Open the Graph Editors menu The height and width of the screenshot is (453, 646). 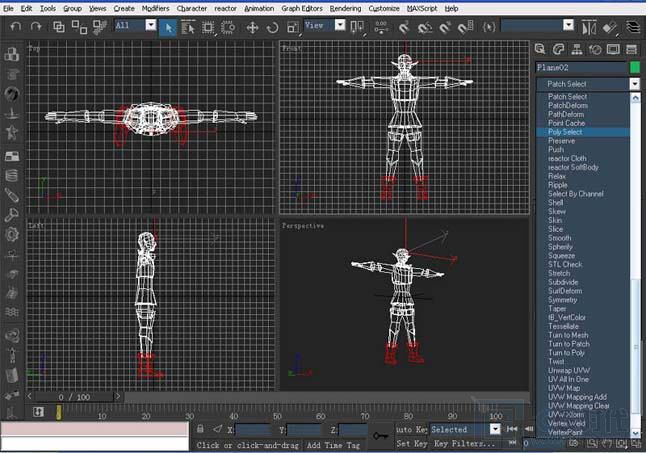[302, 8]
